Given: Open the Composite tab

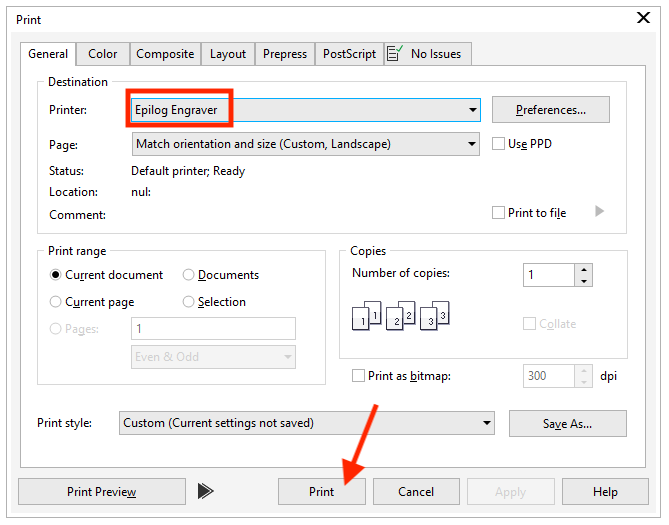Looking at the screenshot, I should (165, 54).
